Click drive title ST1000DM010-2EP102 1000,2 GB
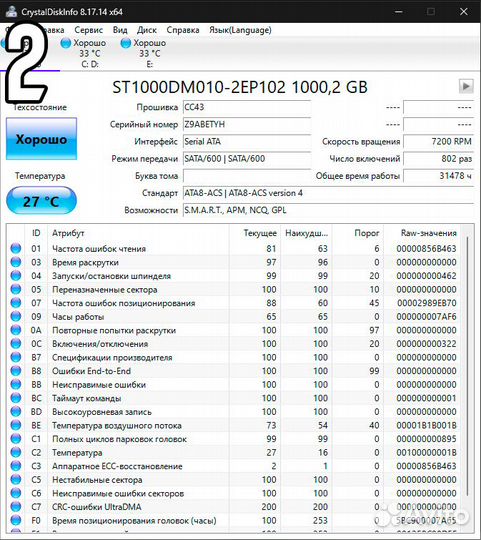481x540 pixels. [240, 87]
